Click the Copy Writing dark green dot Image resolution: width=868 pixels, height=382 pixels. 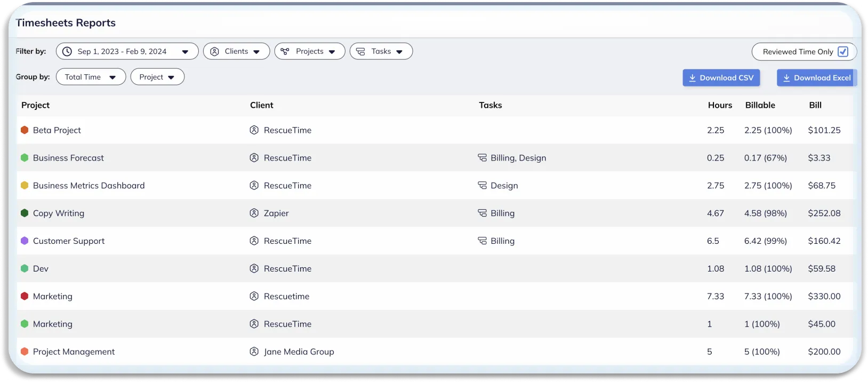[x=25, y=213]
